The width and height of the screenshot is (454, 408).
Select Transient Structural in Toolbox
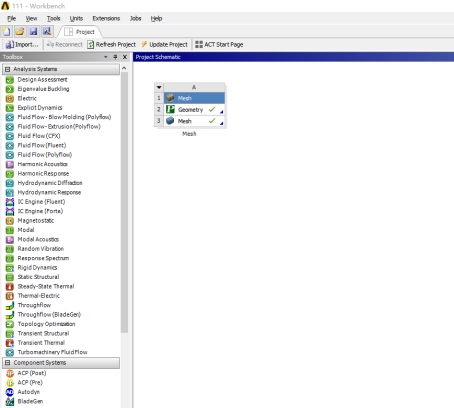[43, 333]
